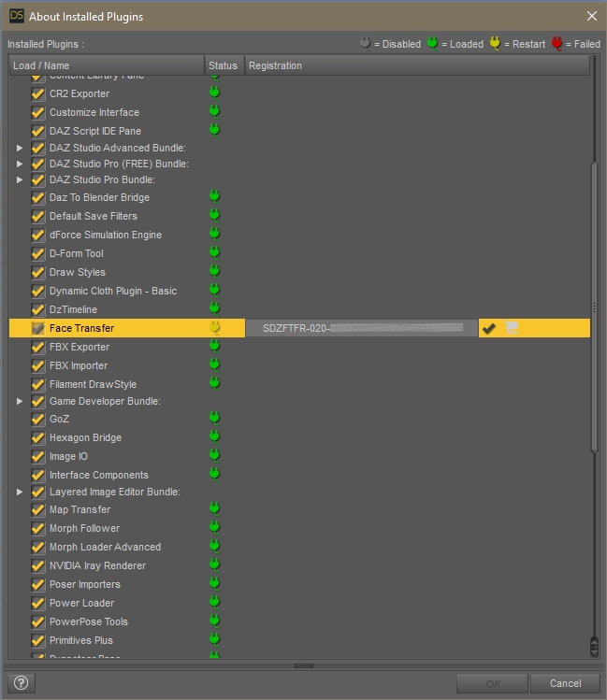Select the Draw Styles row text
This screenshot has height=700, width=607.
(78, 272)
